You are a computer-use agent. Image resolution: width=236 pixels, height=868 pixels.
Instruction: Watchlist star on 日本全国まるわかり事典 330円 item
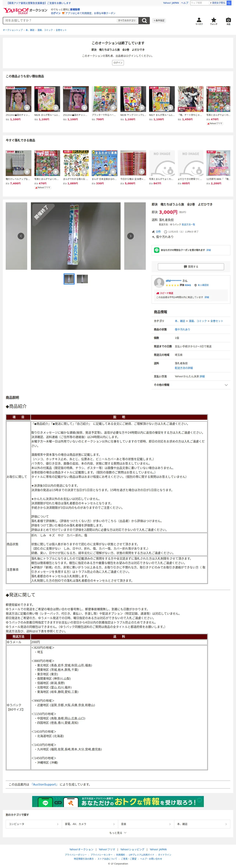(113, 171)
